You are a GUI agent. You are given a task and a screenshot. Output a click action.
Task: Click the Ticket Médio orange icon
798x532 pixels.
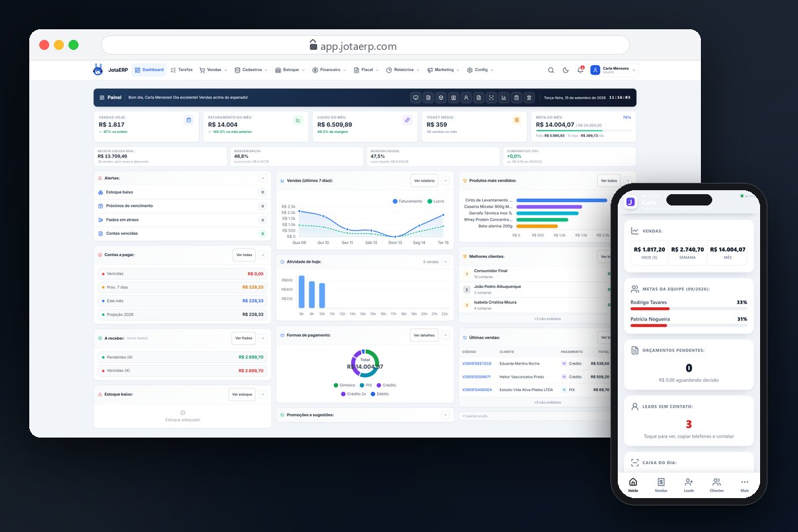tap(517, 120)
